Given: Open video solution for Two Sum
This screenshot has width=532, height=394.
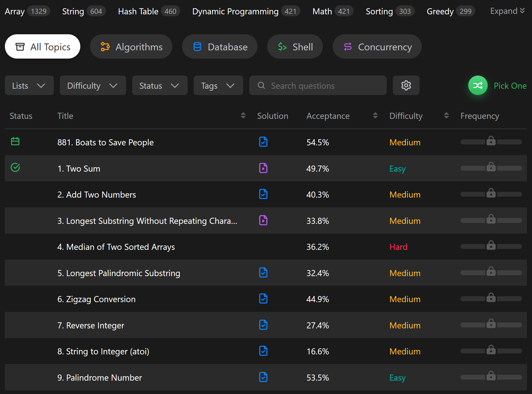Looking at the screenshot, I should (x=263, y=168).
